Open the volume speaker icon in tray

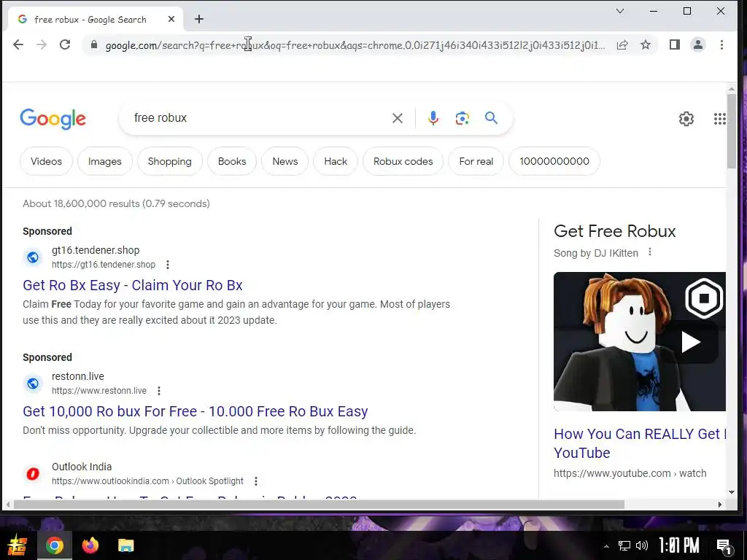642,545
